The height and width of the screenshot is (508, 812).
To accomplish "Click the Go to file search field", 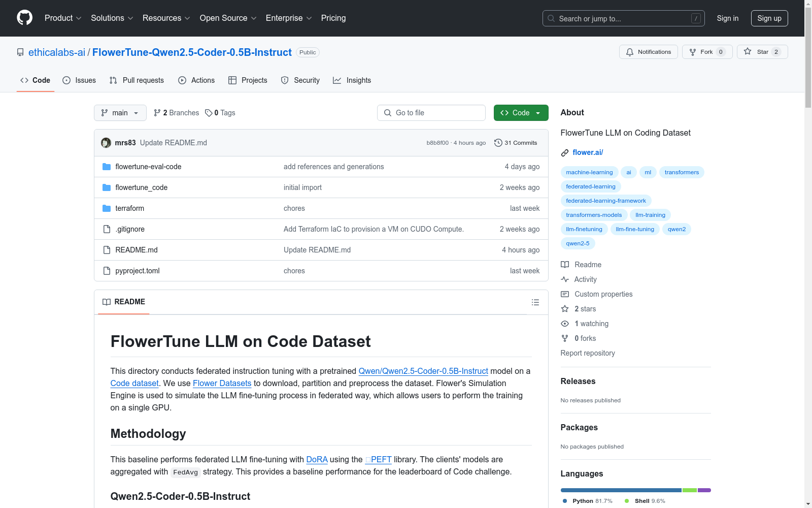I will (x=431, y=113).
